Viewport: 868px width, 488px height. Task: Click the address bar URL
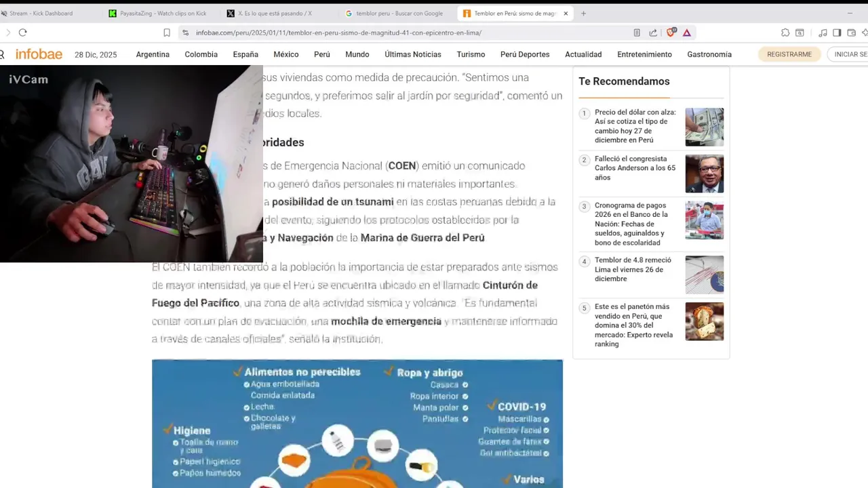pyautogui.click(x=338, y=33)
